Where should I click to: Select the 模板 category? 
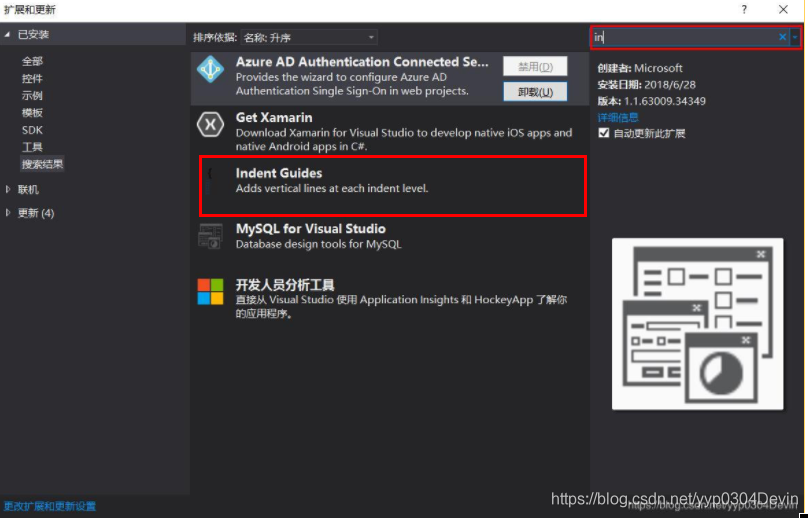pos(32,113)
